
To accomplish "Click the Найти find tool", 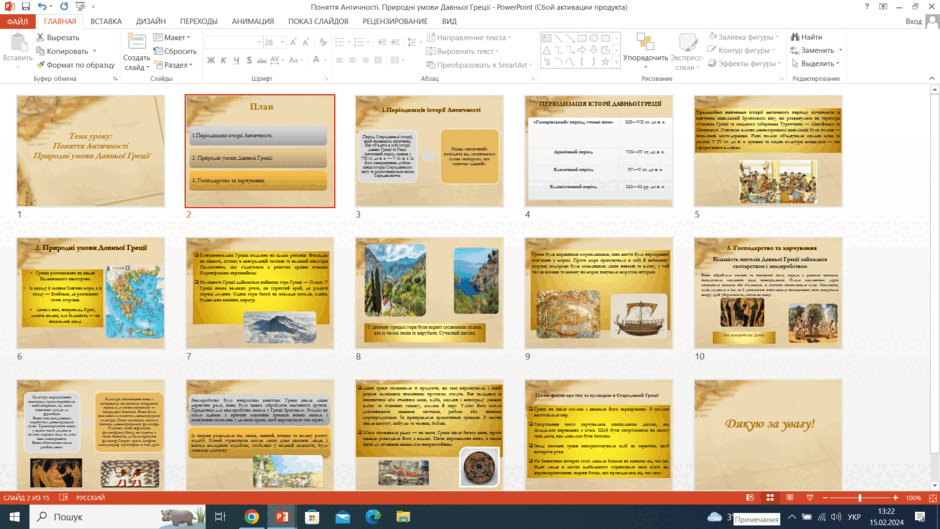I will [806, 37].
